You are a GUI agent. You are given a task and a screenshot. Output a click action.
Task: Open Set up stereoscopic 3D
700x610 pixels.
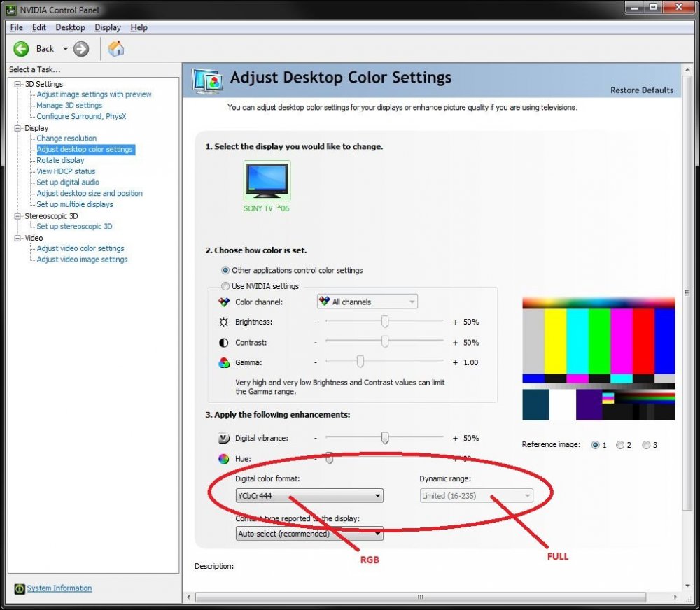click(75, 226)
